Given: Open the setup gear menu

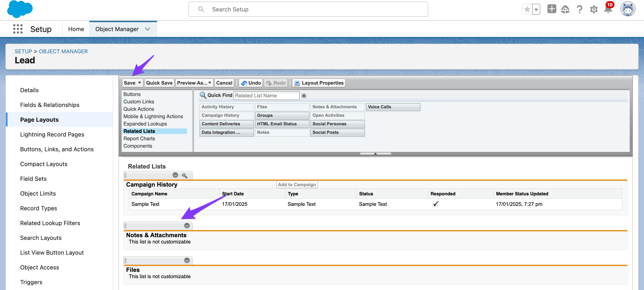Looking at the screenshot, I should tap(593, 9).
